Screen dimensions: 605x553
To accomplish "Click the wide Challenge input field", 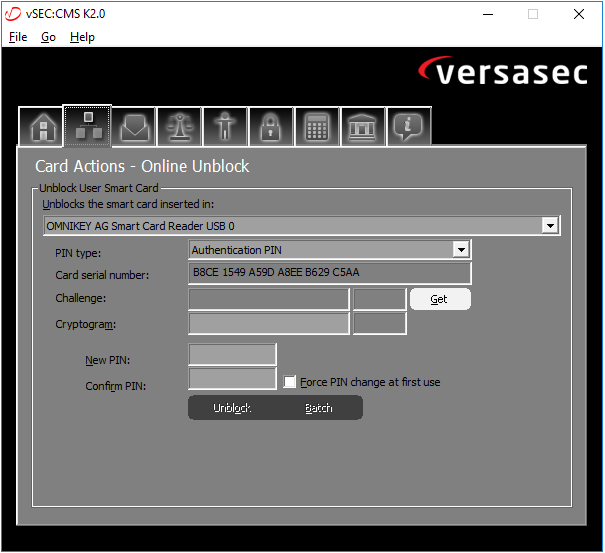I will (x=269, y=299).
